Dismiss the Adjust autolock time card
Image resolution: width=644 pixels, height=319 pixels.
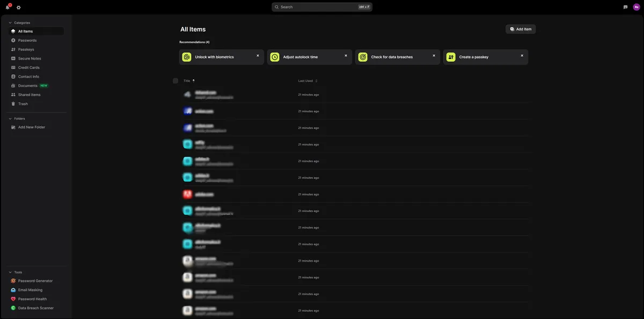(x=346, y=55)
